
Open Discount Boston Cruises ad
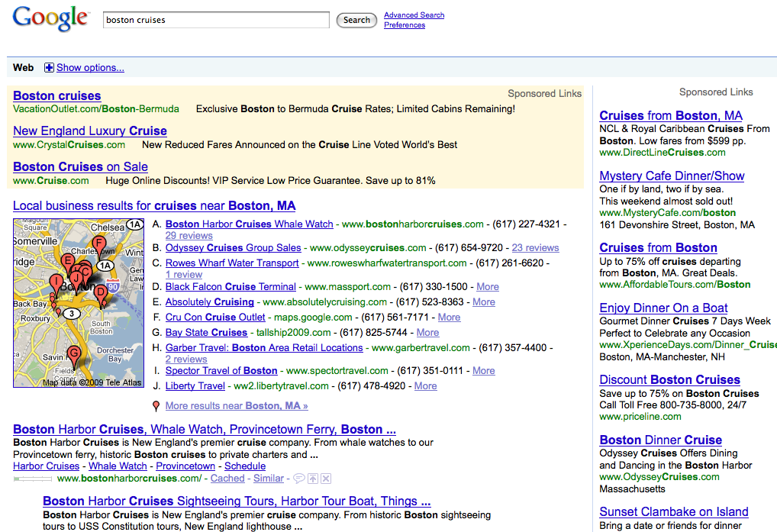(x=670, y=380)
